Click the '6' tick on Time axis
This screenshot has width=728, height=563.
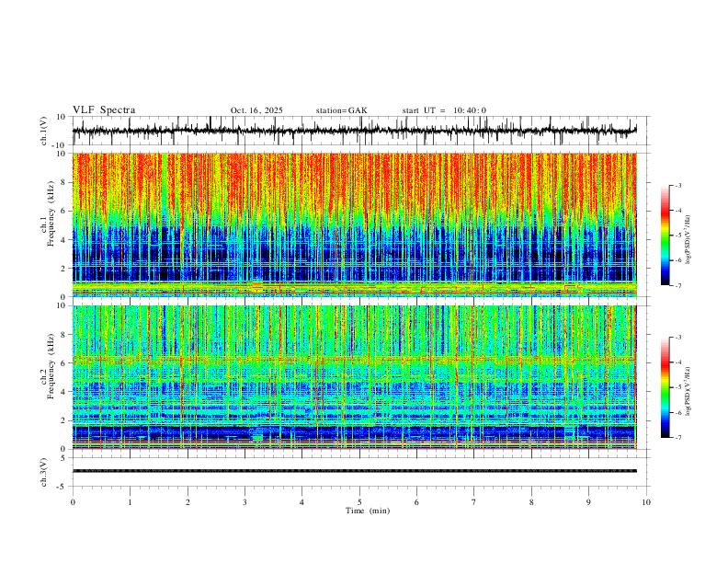(417, 502)
